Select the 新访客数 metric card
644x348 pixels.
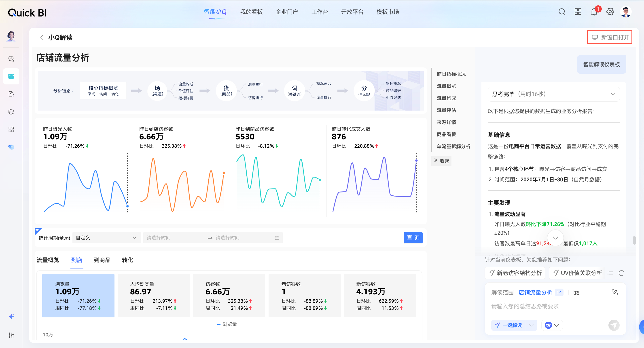tap(380, 296)
